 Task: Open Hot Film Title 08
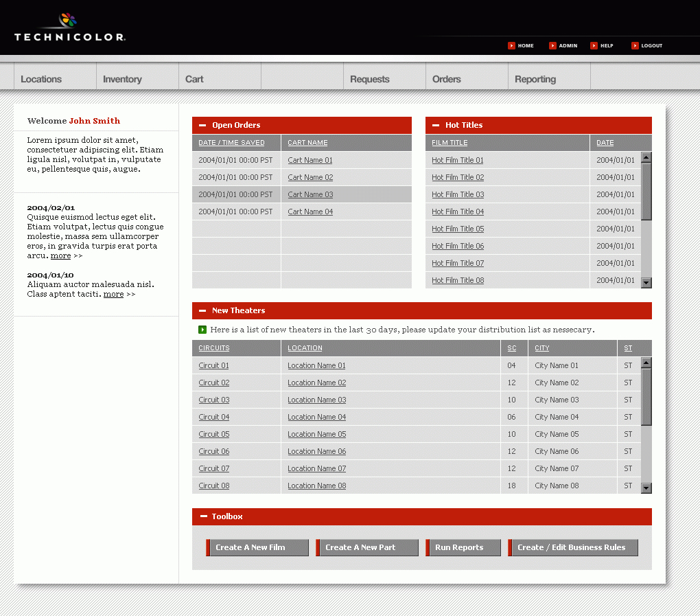[x=458, y=280]
